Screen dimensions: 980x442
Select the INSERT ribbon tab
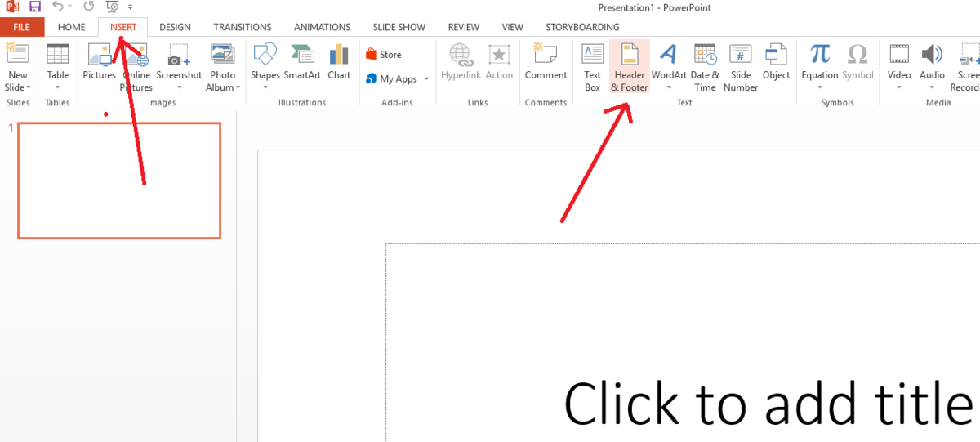click(122, 27)
